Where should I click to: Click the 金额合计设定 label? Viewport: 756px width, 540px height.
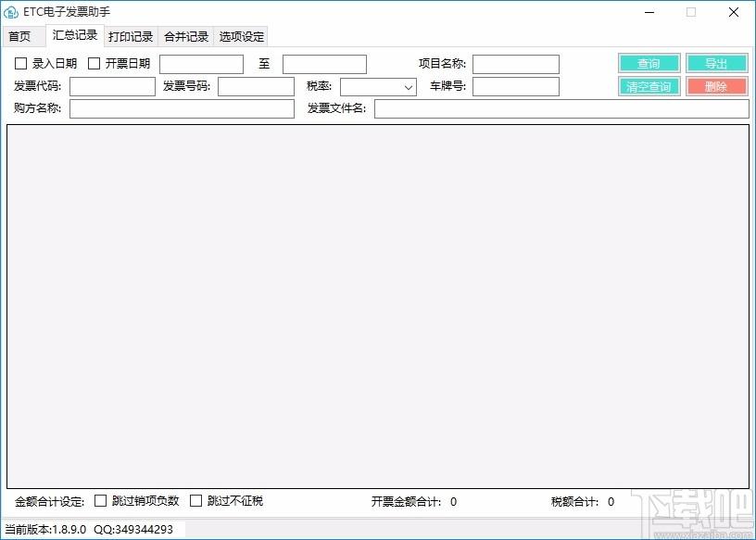tap(50, 502)
